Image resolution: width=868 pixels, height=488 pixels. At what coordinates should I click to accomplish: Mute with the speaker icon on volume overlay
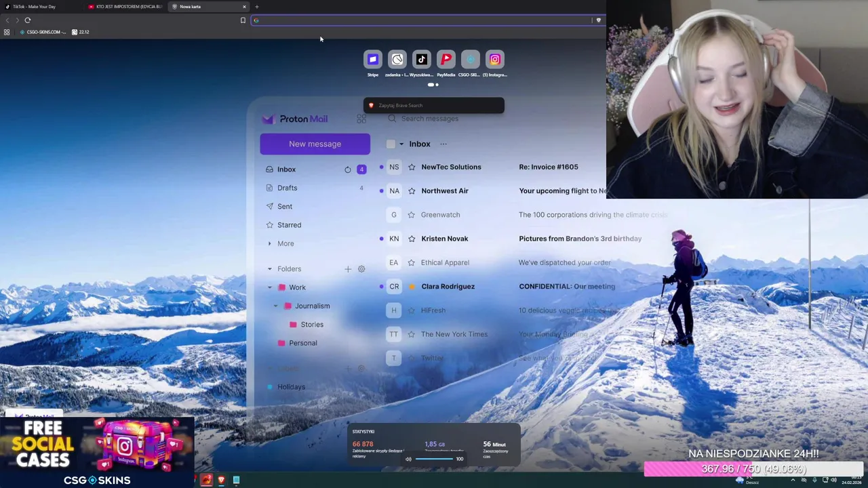(408, 459)
